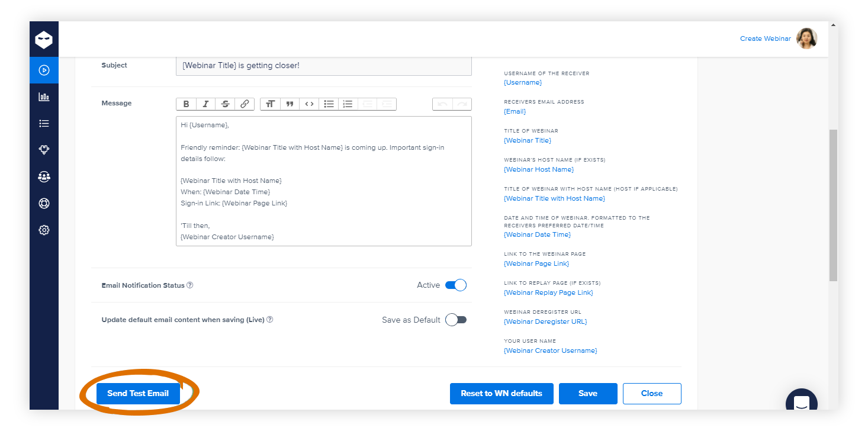868x431 pixels.
Task: Insert the {Webinar Replay Page Link} placeholder
Action: click(x=548, y=292)
